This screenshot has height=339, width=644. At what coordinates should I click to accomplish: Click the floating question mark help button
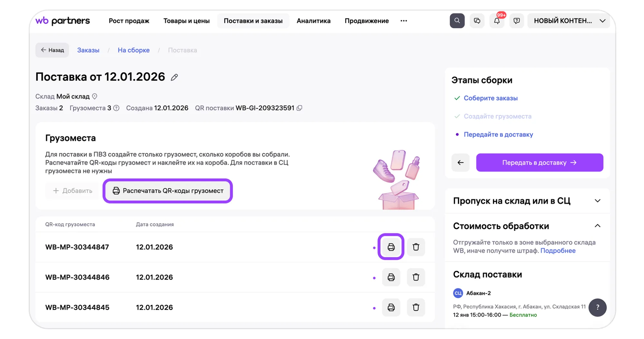point(597,307)
